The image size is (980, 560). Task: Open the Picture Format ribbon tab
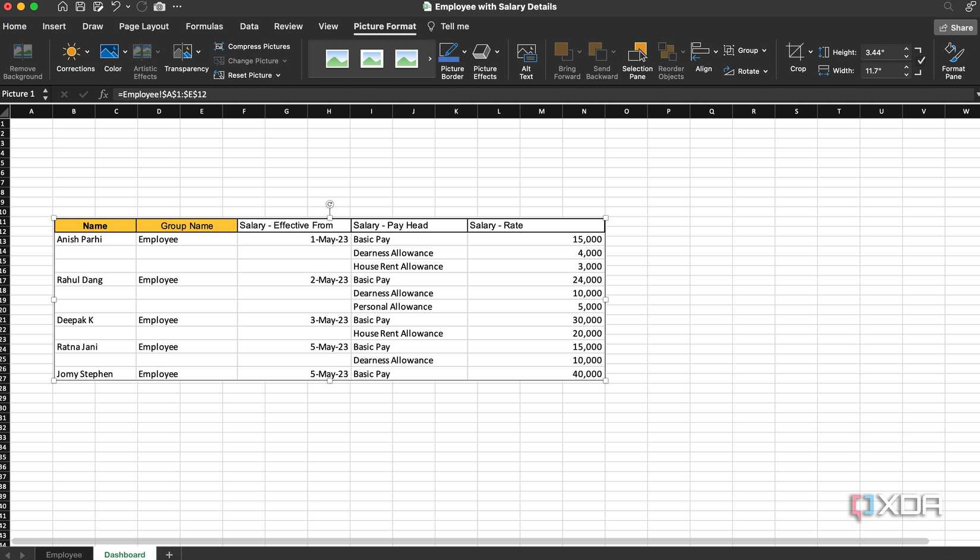[x=384, y=26]
